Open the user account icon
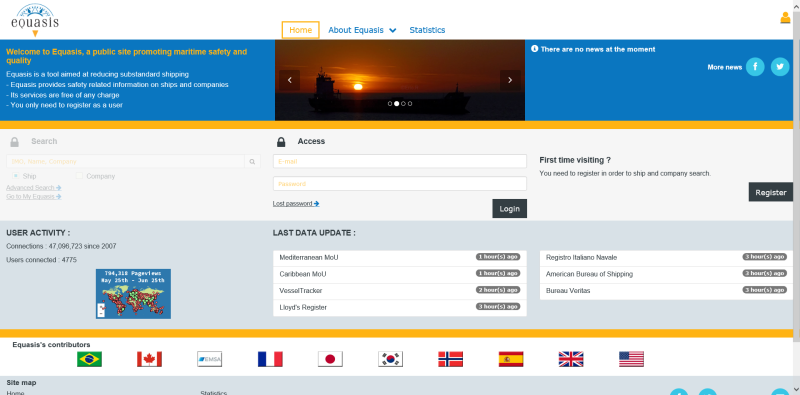 point(785,18)
